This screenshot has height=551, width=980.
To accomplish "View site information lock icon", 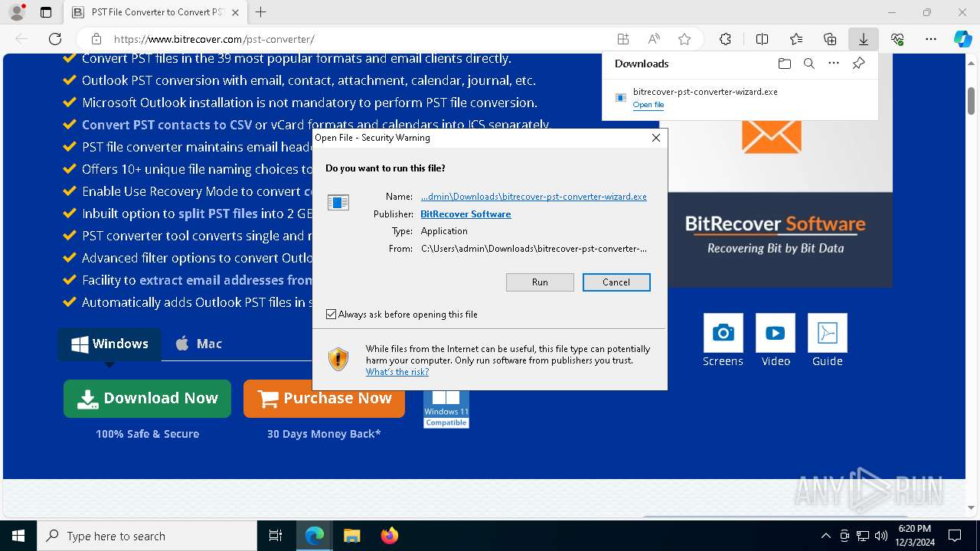I will tap(96, 39).
